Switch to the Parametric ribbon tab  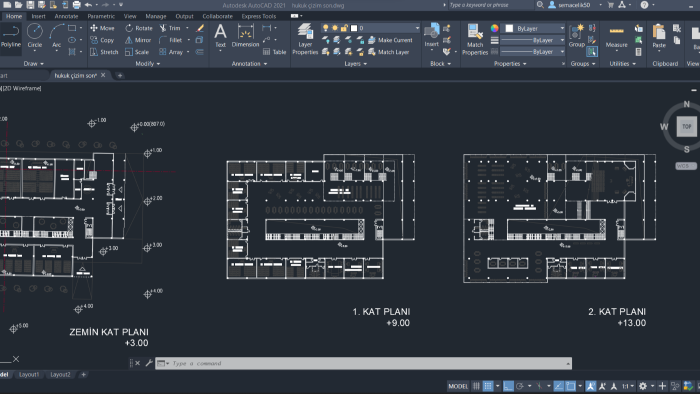point(101,16)
